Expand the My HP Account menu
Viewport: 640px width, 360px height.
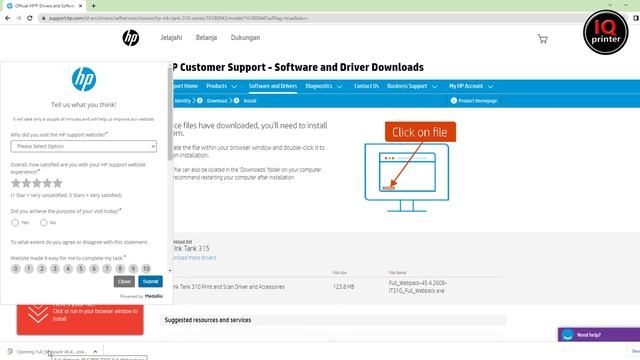point(471,86)
